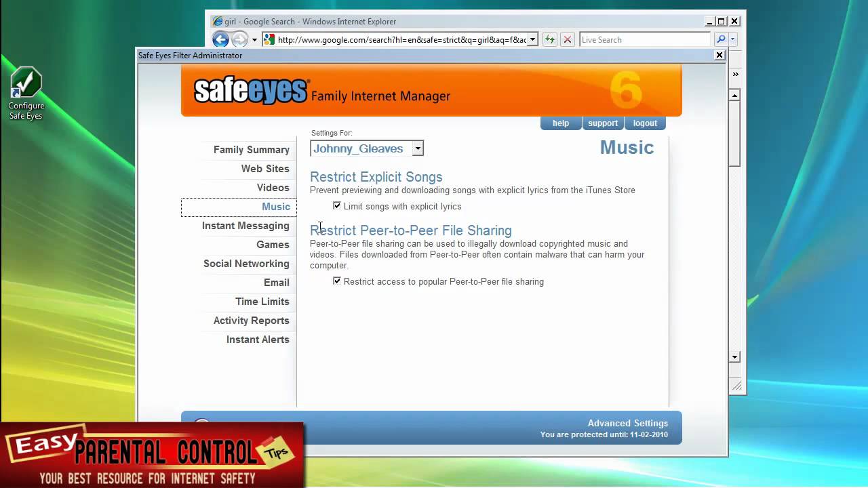Open Live Search provider options arrow

[x=732, y=39]
